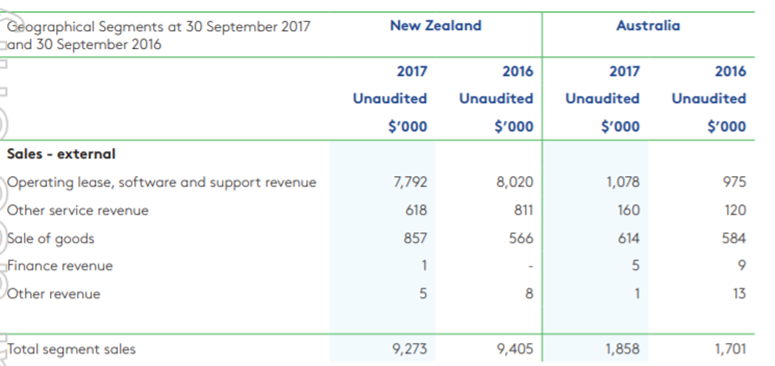Click Australia 2017 total 1,858
This screenshot has width=775, height=366.
coord(623,350)
